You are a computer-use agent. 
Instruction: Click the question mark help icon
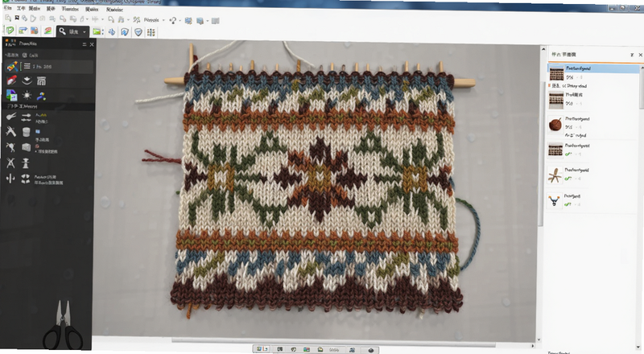coord(173,20)
